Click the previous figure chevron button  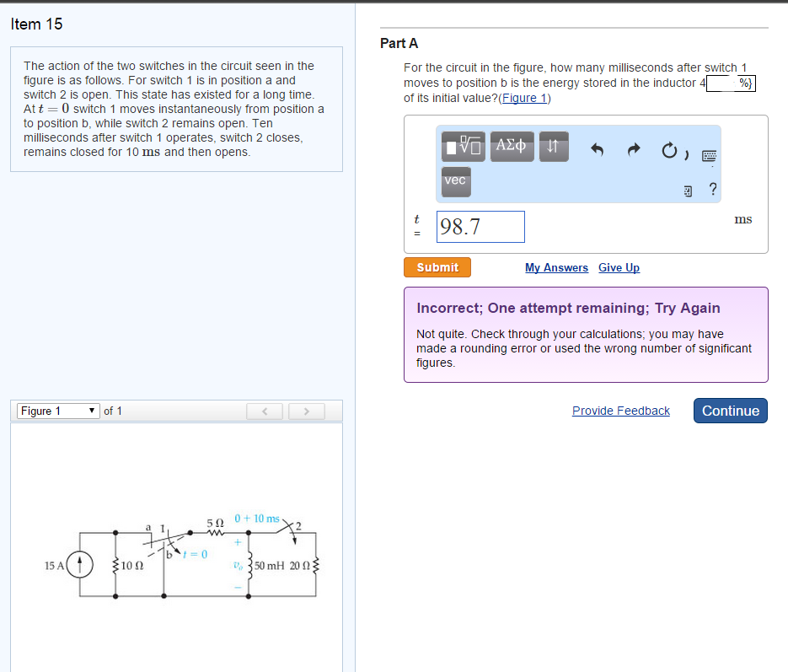[265, 411]
